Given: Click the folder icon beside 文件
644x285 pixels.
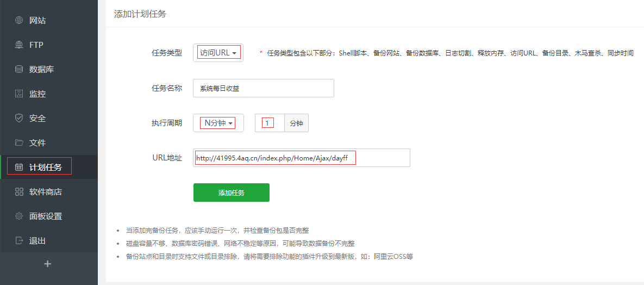Looking at the screenshot, I should (x=19, y=143).
